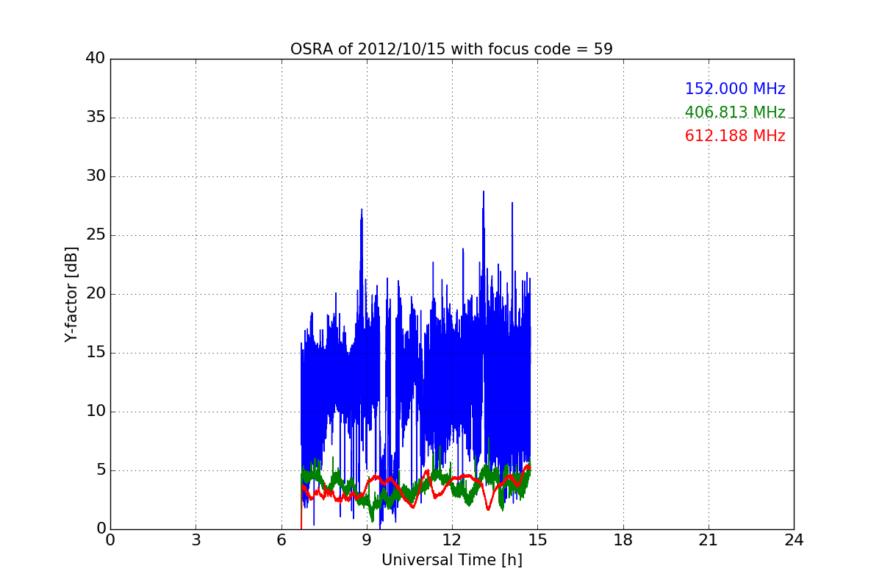Click the x-axis tick label '9'
Screen dimensions: 882x588
tap(367, 540)
